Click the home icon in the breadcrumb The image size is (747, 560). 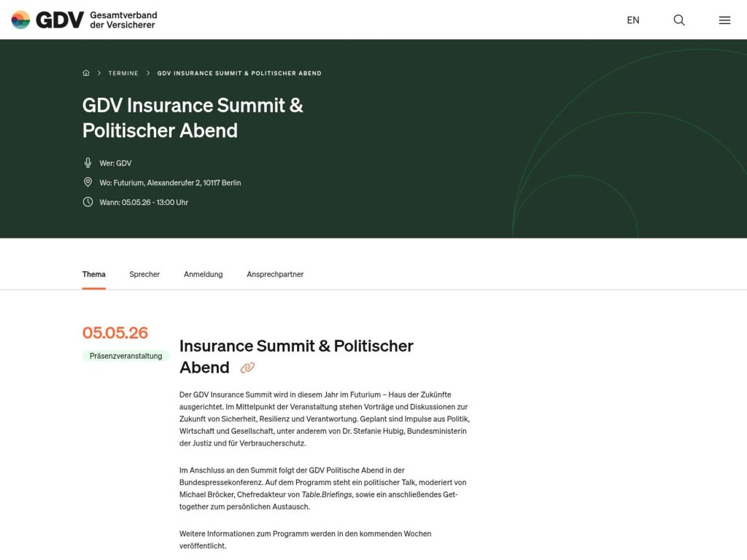pos(85,73)
